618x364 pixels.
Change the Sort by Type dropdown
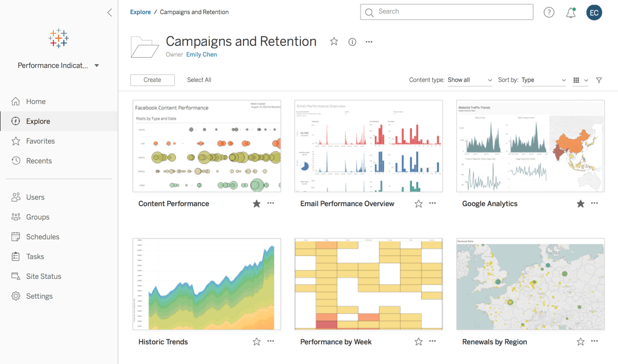541,80
